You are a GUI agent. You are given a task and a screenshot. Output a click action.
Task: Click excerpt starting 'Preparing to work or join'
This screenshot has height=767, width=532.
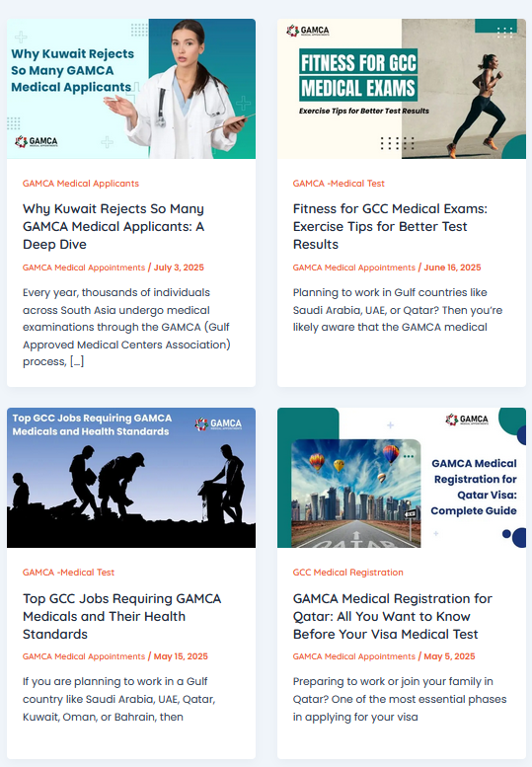[x=400, y=699]
